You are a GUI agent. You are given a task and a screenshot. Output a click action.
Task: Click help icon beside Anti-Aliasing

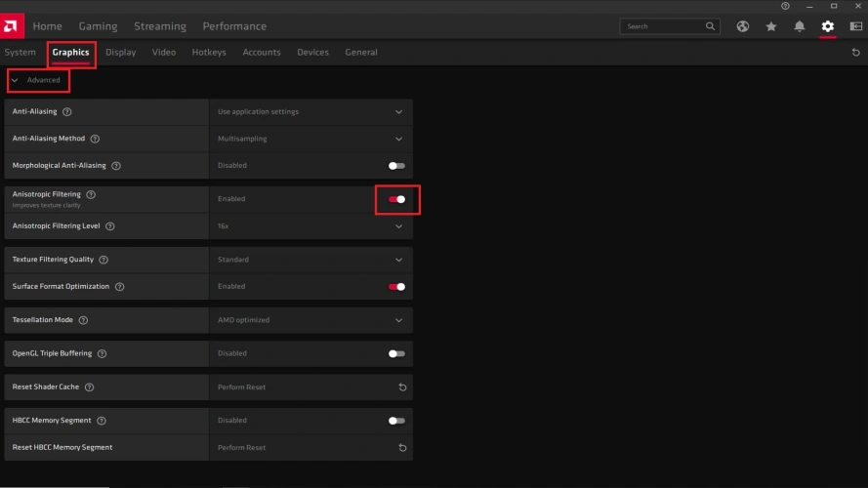67,112
